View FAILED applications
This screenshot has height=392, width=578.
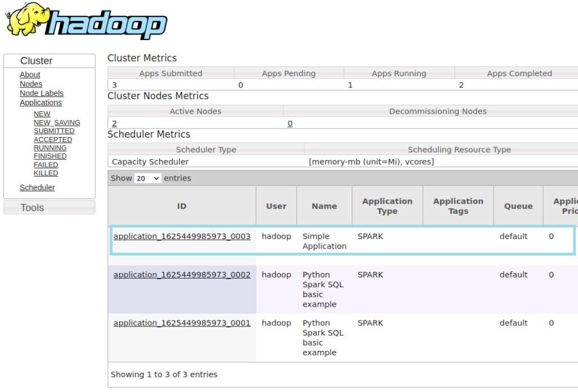(46, 165)
